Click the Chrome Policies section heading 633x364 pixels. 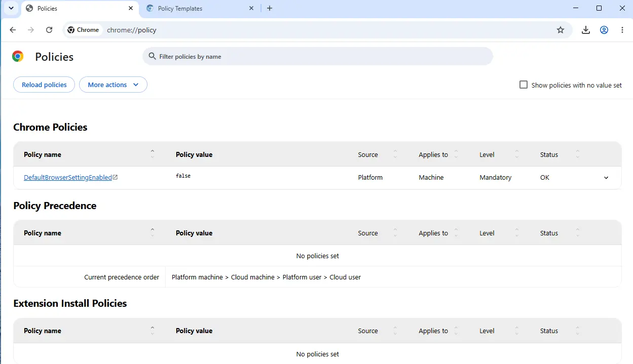(x=50, y=127)
